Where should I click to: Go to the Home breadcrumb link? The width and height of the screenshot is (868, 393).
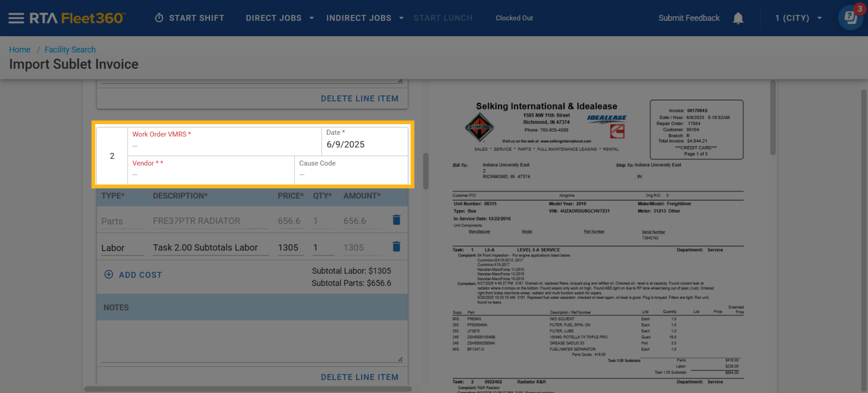(20, 50)
